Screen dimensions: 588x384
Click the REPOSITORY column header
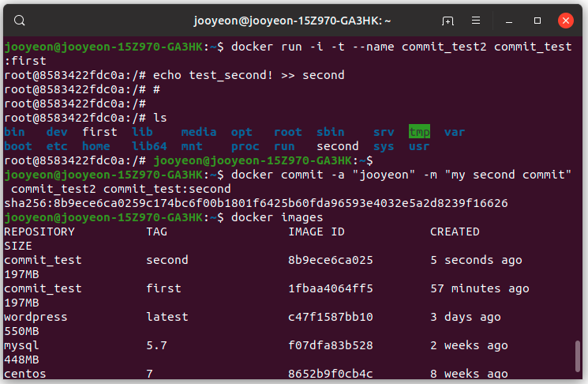pyautogui.click(x=39, y=232)
